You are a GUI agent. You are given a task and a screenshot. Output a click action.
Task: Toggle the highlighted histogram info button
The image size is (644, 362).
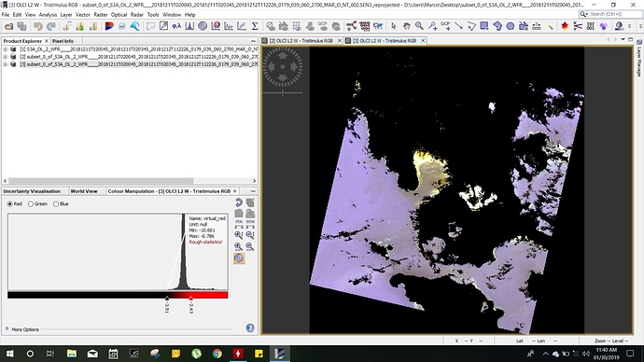(239, 258)
